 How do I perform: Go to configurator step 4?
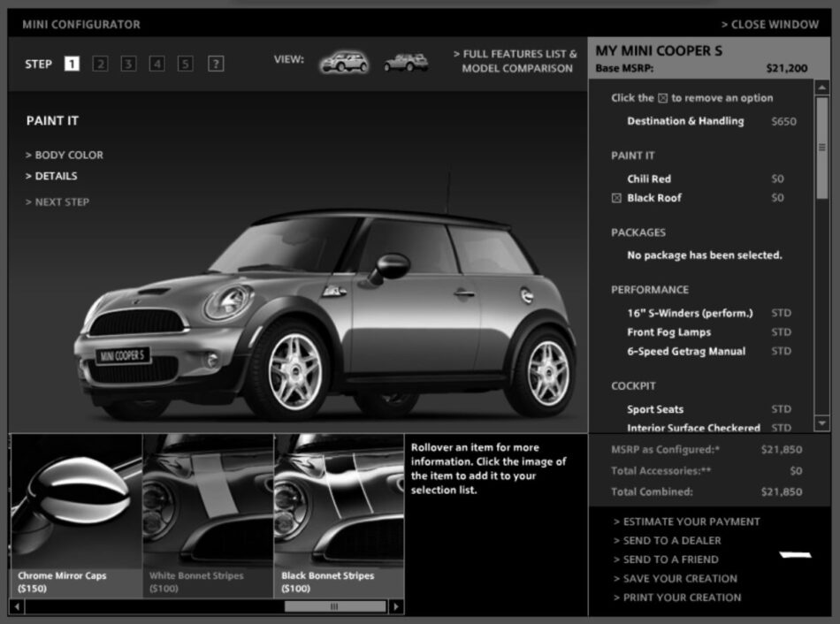point(157,64)
